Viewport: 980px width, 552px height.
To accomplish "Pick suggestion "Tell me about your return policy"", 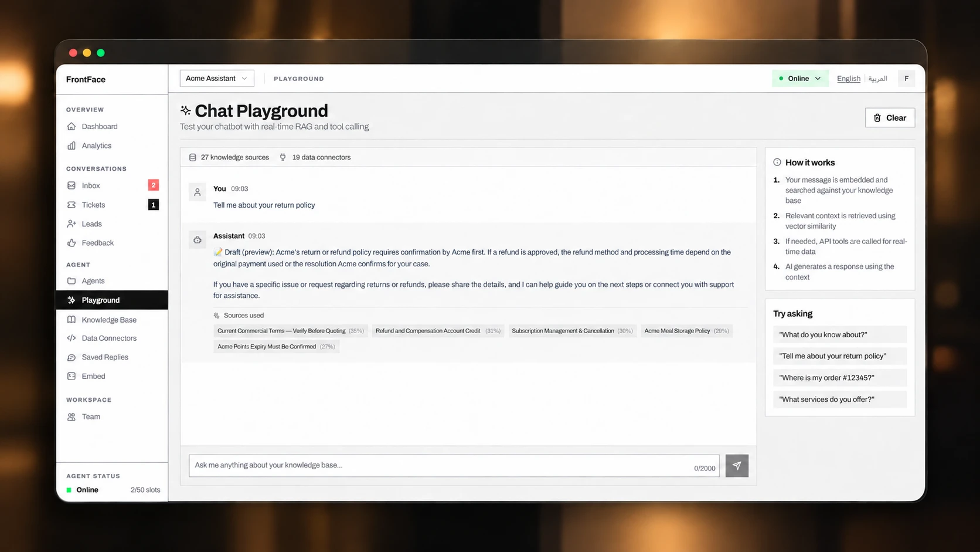I will coord(839,356).
